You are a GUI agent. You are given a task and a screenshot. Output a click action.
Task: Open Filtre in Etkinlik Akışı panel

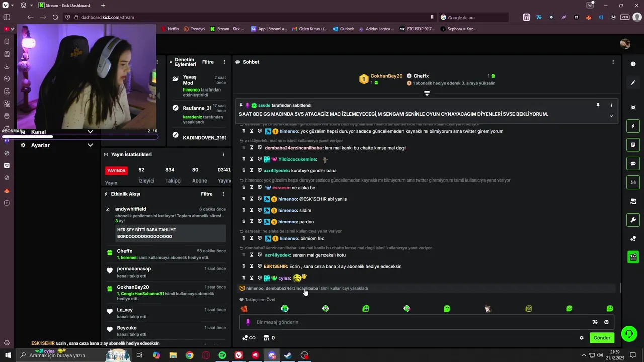[207, 194]
